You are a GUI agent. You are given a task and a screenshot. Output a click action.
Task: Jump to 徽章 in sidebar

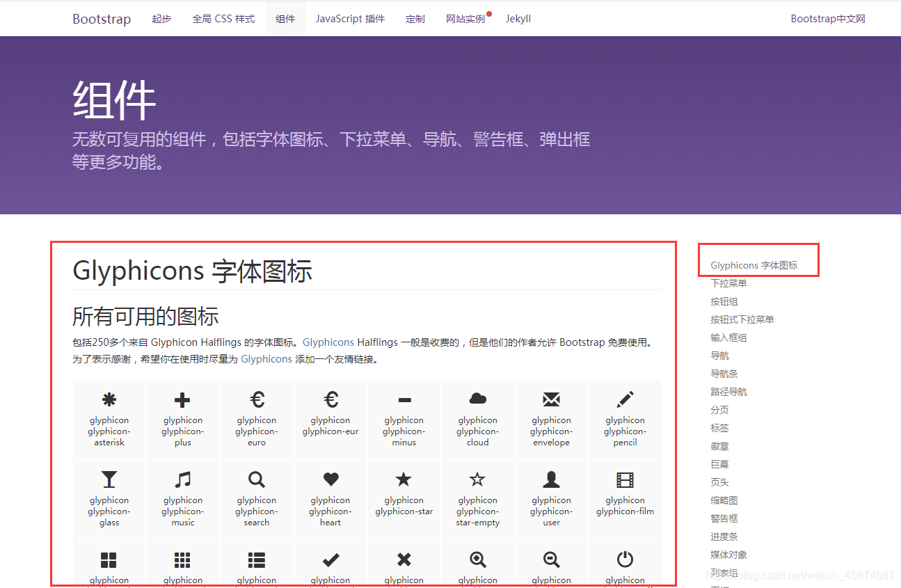click(720, 446)
